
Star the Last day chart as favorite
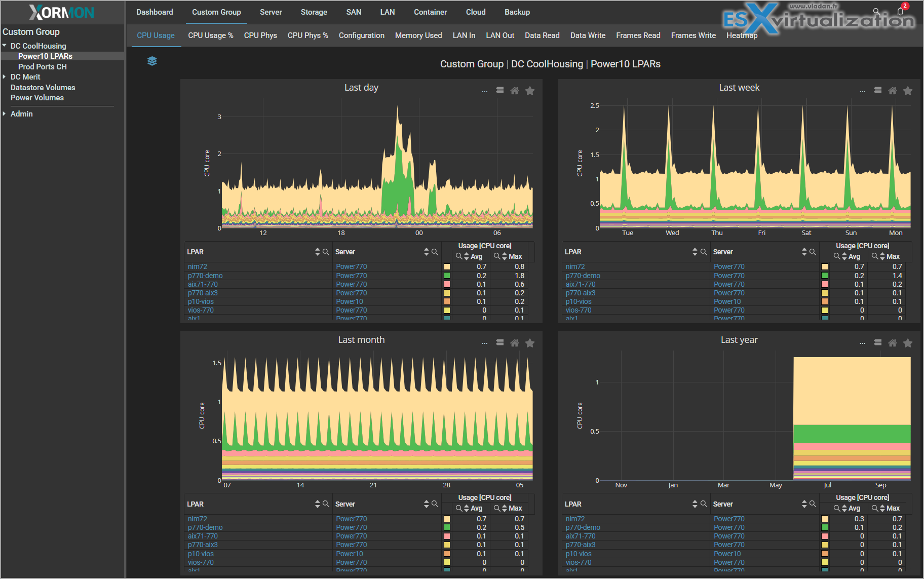(530, 91)
